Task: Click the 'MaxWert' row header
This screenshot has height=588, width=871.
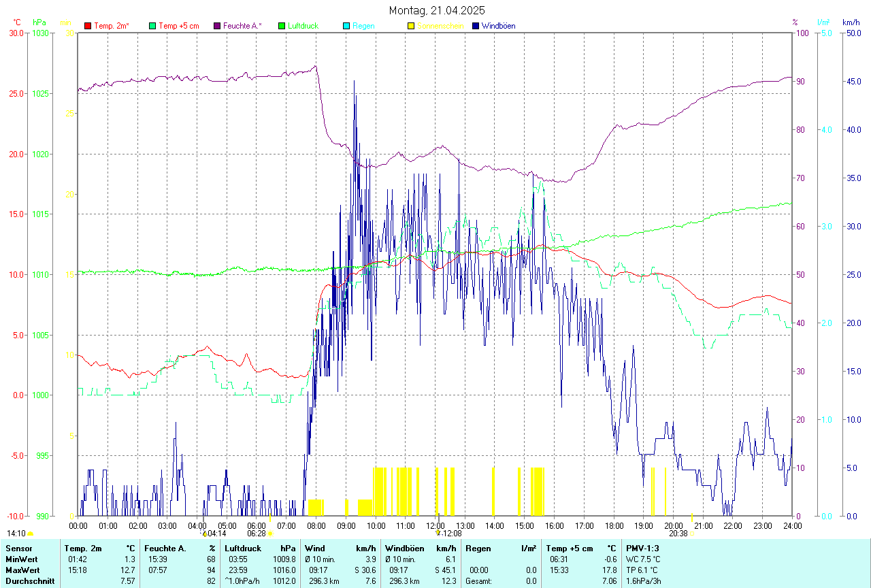Action: point(22,570)
